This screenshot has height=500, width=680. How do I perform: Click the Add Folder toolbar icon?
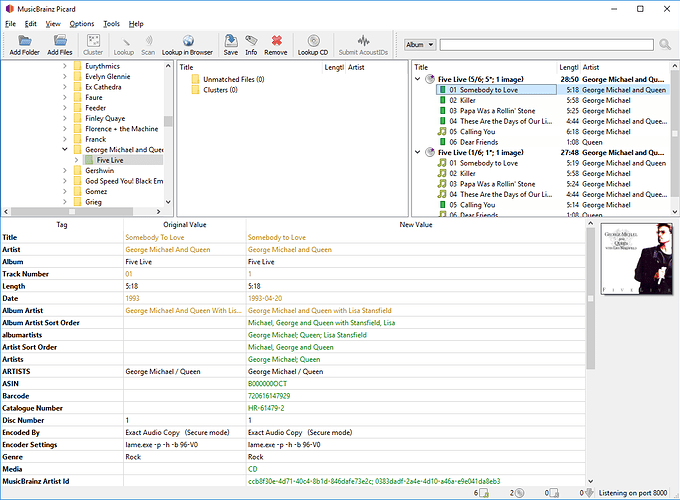tap(24, 41)
